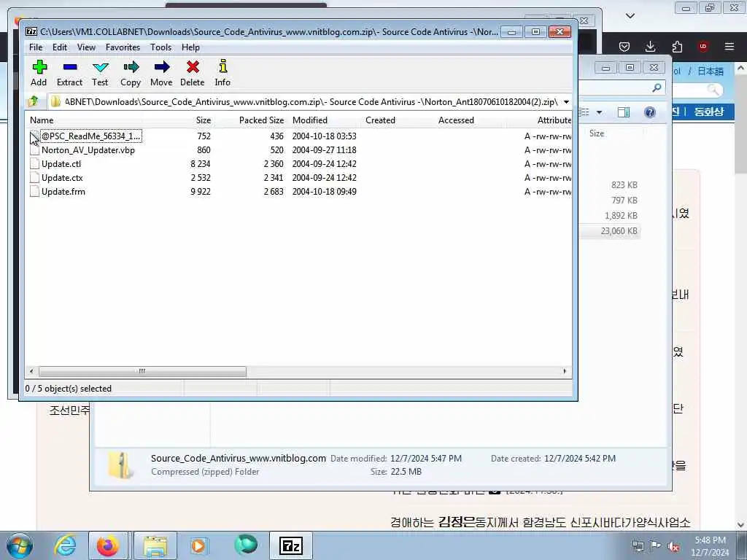Click the 2004-10-18 09:49 modified date

[x=324, y=192]
